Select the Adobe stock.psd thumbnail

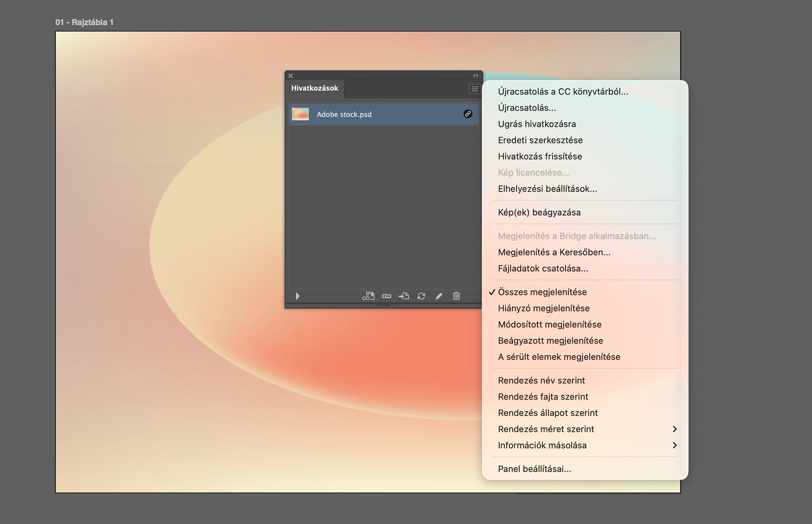(x=300, y=114)
